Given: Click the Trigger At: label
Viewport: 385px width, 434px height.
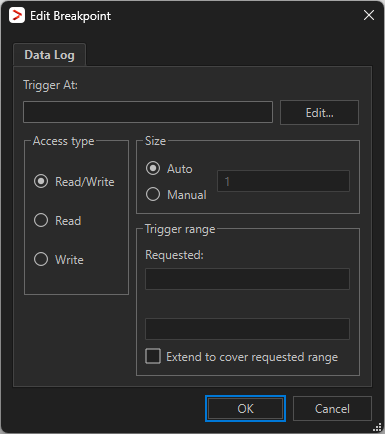Looking at the screenshot, I should (50, 85).
